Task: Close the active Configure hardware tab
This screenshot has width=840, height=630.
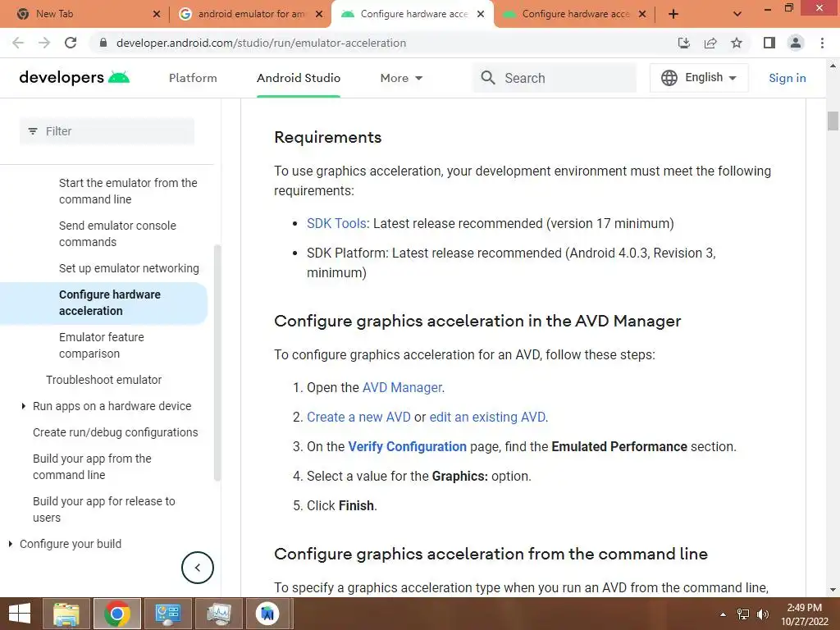Action: coord(481,14)
